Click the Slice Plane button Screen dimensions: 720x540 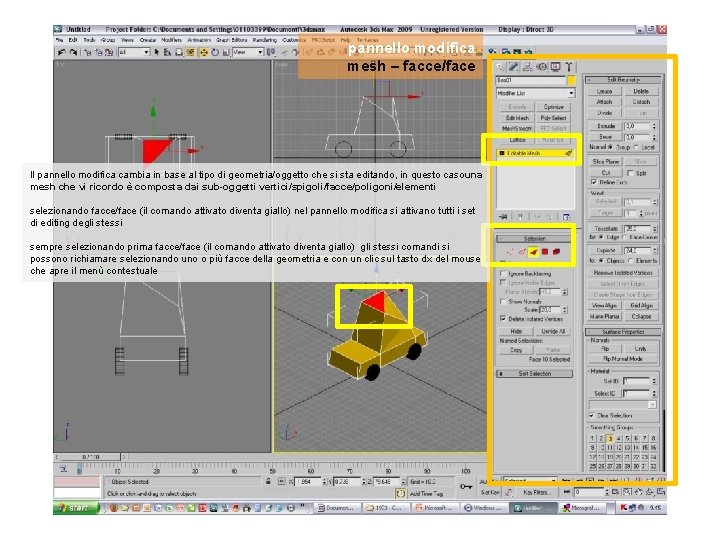606,162
